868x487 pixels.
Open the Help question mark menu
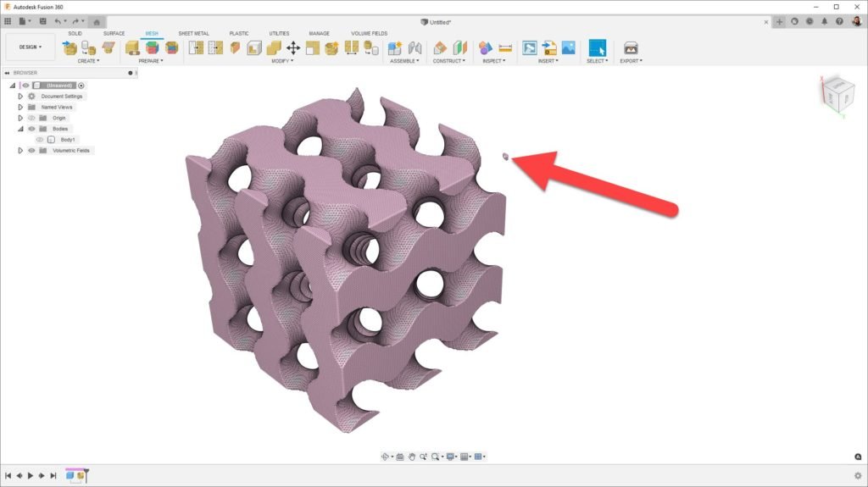(839, 21)
